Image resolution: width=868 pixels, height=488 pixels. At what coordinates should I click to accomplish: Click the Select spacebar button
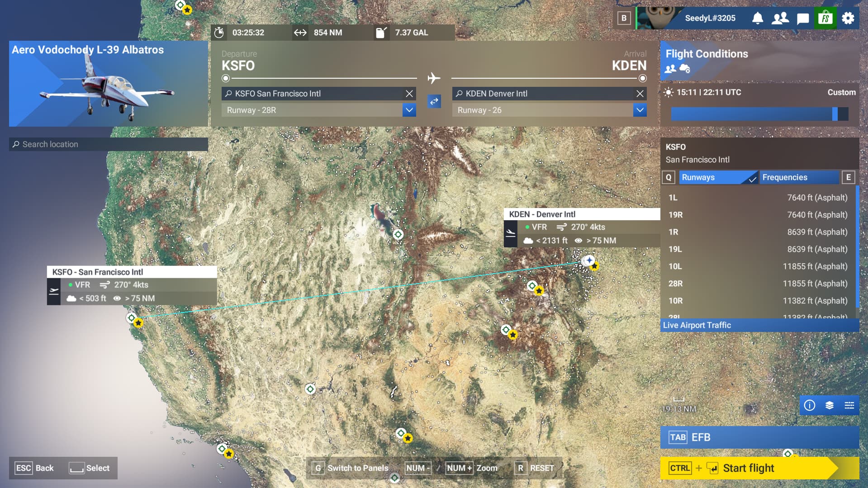pyautogui.click(x=89, y=468)
